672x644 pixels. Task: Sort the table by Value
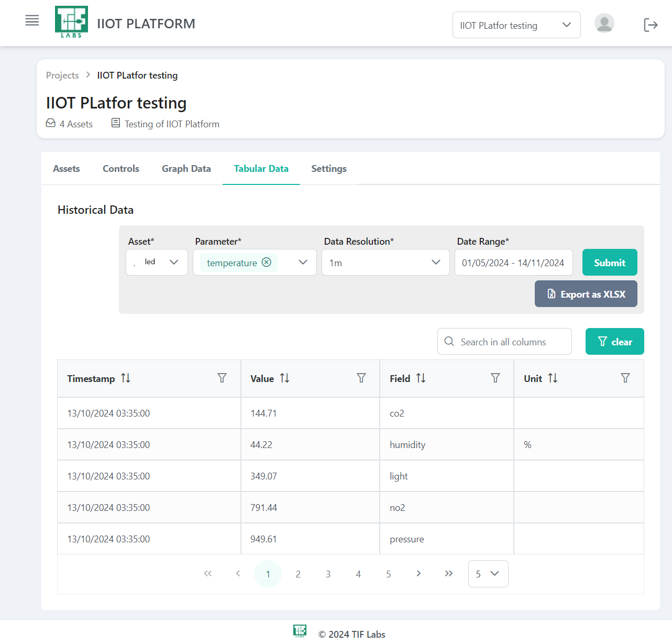[284, 378]
